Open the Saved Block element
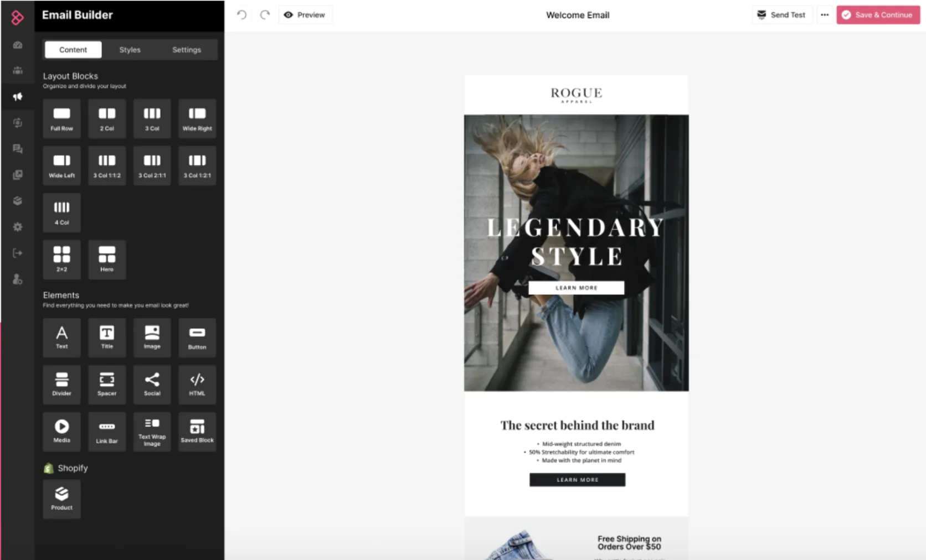The width and height of the screenshot is (926, 560). (x=197, y=432)
